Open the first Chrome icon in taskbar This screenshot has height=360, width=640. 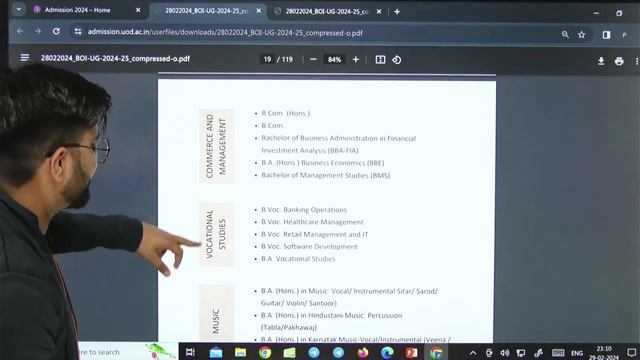(264, 352)
